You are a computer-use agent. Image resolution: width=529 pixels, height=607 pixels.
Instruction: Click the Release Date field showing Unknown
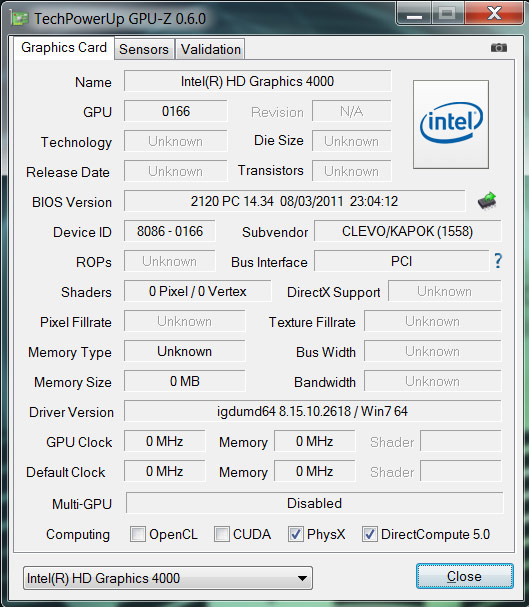(x=176, y=171)
